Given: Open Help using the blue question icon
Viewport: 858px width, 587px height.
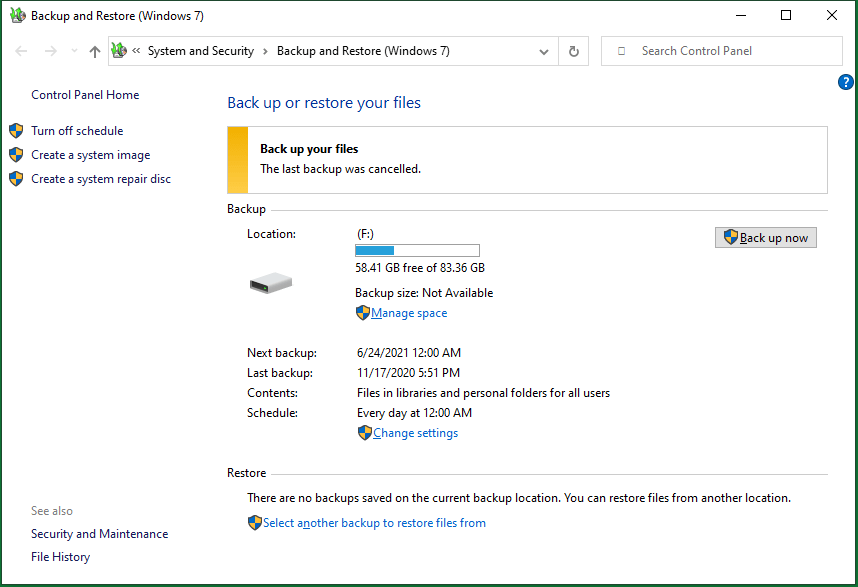Looking at the screenshot, I should 845,82.
